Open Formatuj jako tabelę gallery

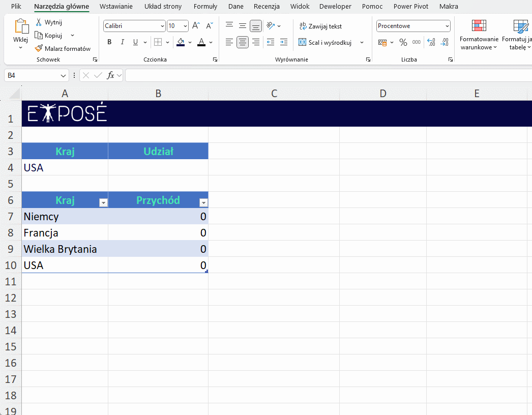[517, 35]
